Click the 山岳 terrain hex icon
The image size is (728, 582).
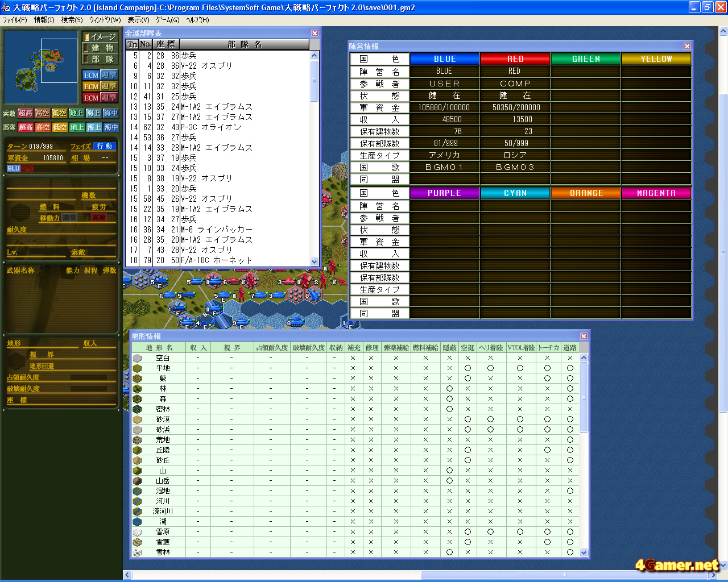coord(137,481)
